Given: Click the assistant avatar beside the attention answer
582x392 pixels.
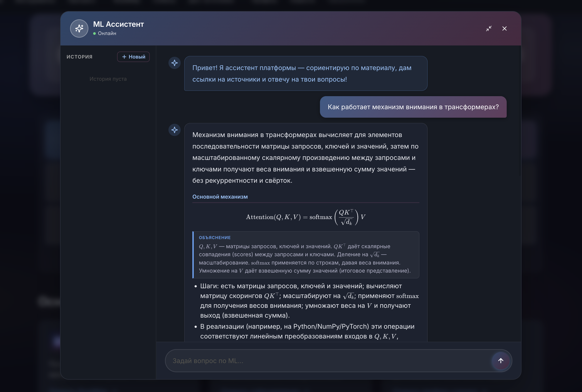Looking at the screenshot, I should (x=175, y=130).
